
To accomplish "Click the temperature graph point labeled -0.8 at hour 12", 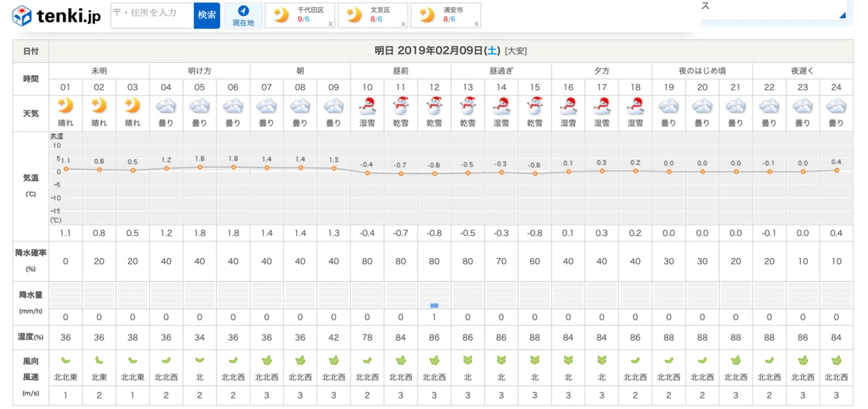I will click(434, 173).
